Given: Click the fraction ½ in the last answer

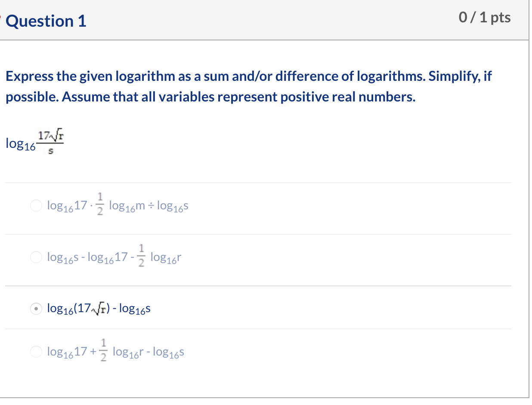Looking at the screenshot, I should coord(103,351).
